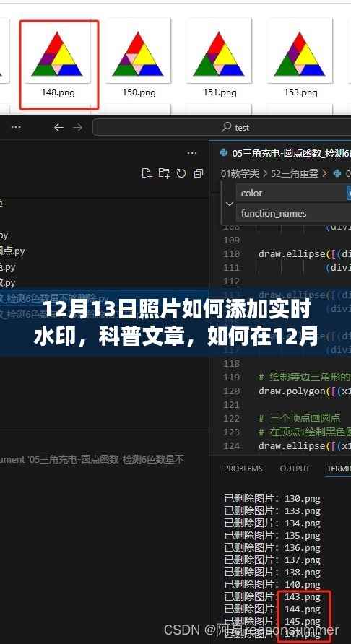351x644 pixels.
Task: Open the 148.png thumbnail
Action: (57, 54)
